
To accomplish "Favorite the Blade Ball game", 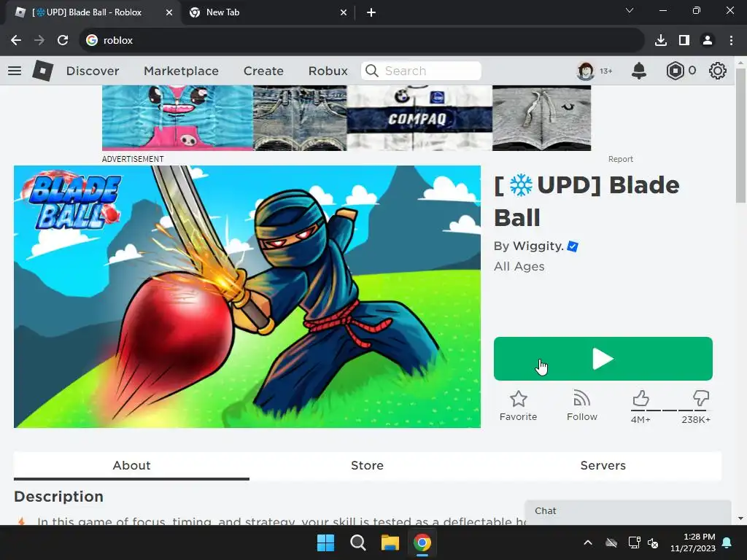I will pyautogui.click(x=519, y=405).
